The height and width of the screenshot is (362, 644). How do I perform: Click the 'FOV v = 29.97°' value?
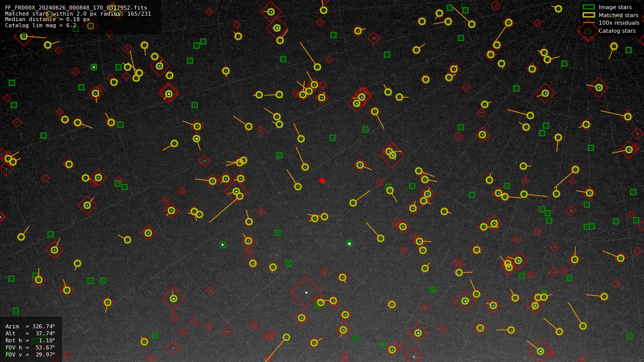30,354
